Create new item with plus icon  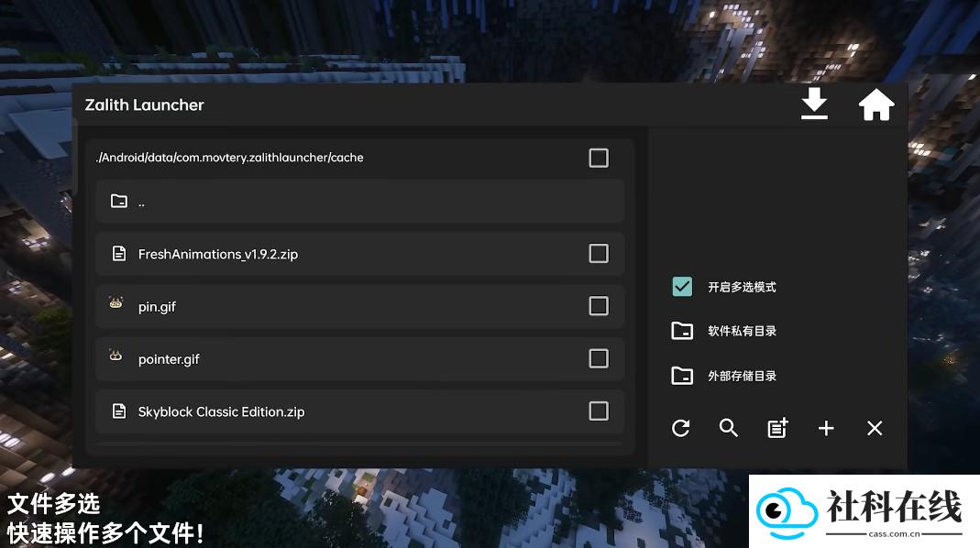point(826,428)
